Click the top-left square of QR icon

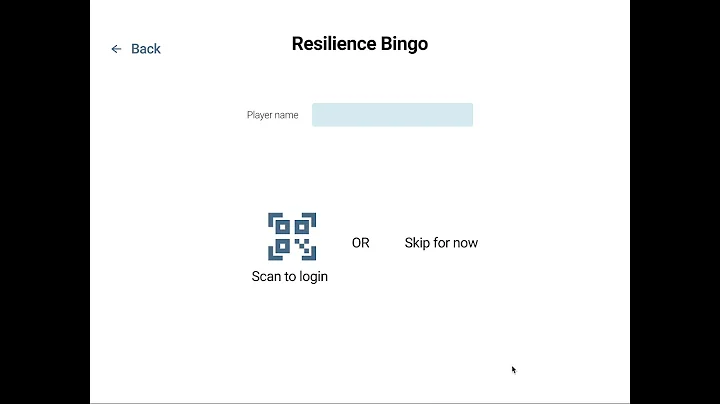click(282, 226)
